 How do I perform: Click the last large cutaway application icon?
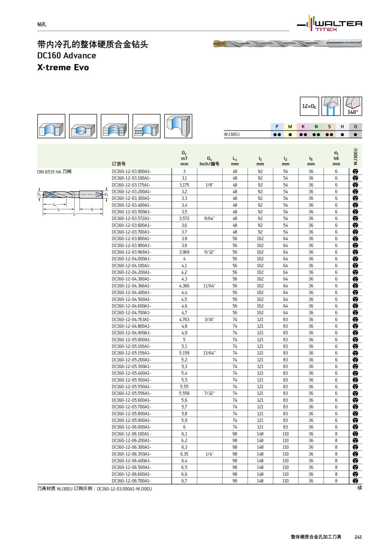(178, 126)
